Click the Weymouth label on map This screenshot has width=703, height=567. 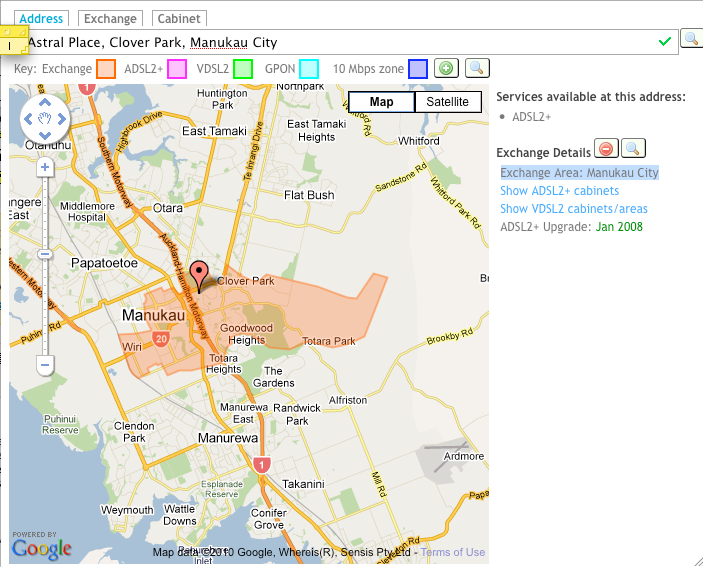pos(127,510)
